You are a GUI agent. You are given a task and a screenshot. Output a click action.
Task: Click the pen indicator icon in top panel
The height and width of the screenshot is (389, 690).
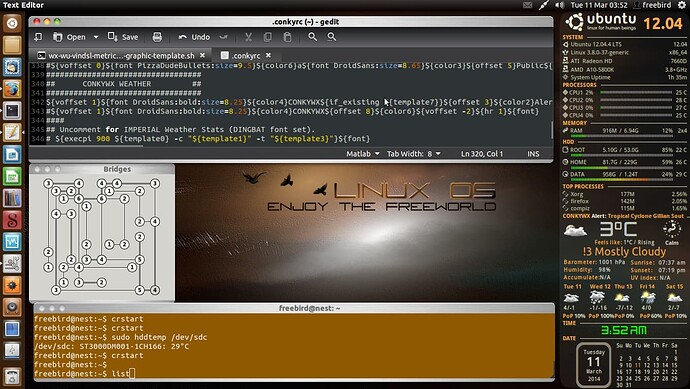pos(544,5)
